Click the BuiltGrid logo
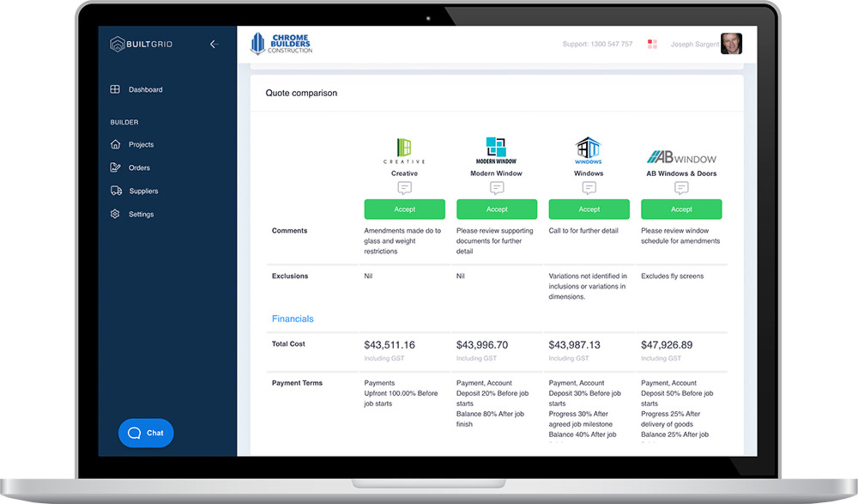Viewport: 858px width, 504px height. 141,44
